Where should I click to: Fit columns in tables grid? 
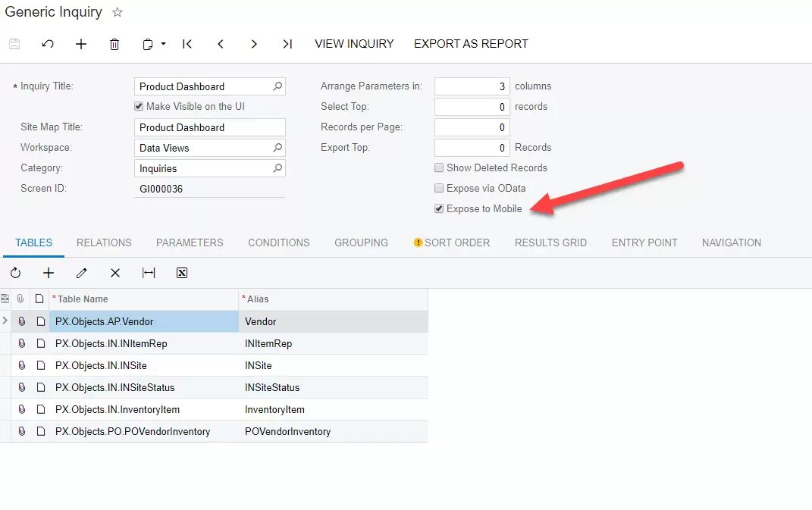click(149, 273)
